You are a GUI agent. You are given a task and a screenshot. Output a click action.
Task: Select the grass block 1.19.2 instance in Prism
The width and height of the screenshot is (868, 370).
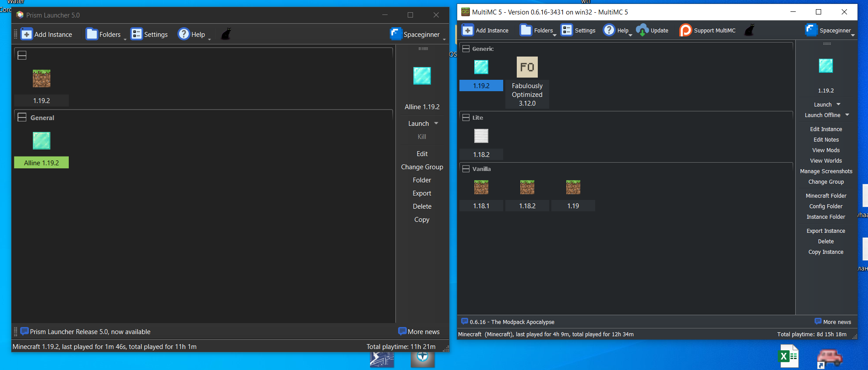coord(42,78)
